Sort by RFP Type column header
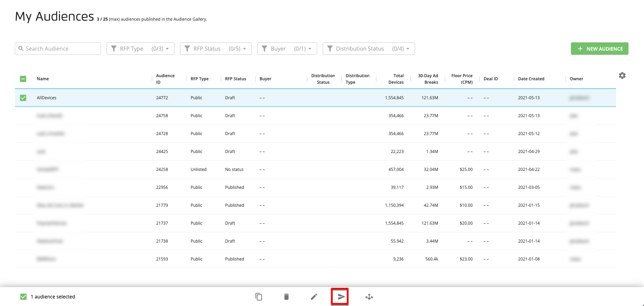Screen dimensions: 644x306 tap(200, 79)
